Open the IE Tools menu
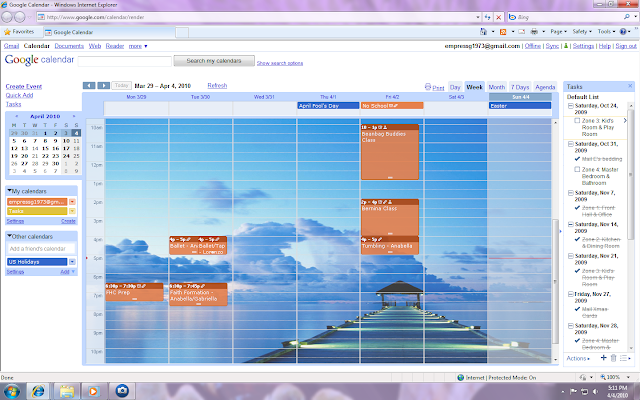The height and width of the screenshot is (400, 640). click(606, 31)
